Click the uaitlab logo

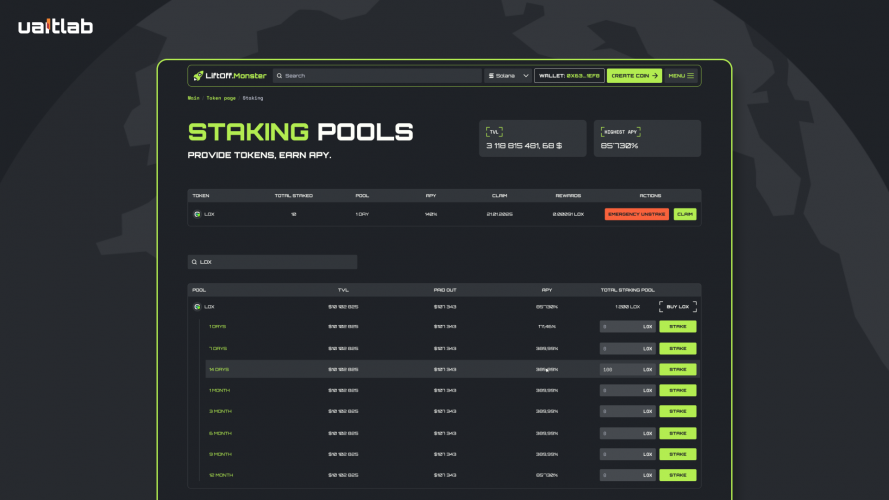56,26
